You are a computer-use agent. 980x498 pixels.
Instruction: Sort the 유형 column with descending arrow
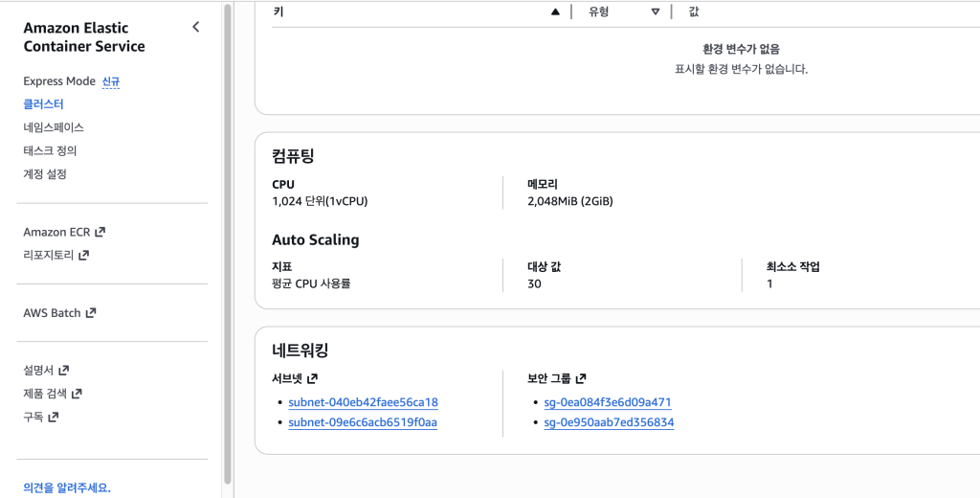[655, 11]
